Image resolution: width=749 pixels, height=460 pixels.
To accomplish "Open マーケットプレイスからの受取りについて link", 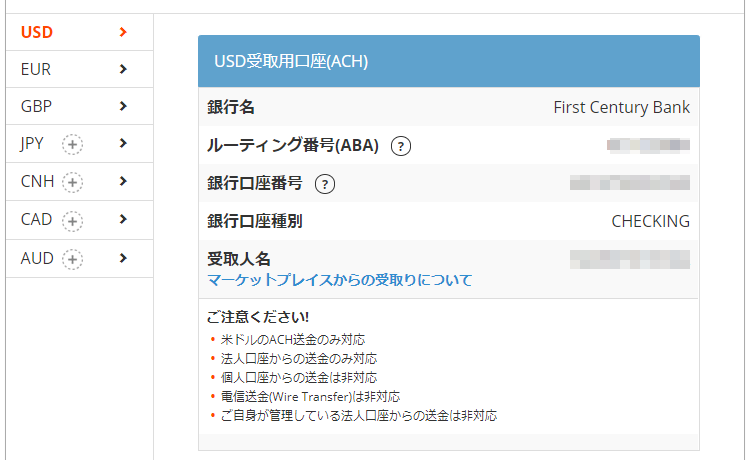I will [340, 280].
